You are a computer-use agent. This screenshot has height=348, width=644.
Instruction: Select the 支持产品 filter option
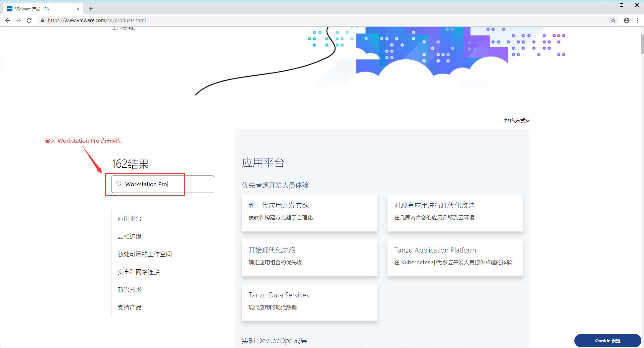(129, 307)
